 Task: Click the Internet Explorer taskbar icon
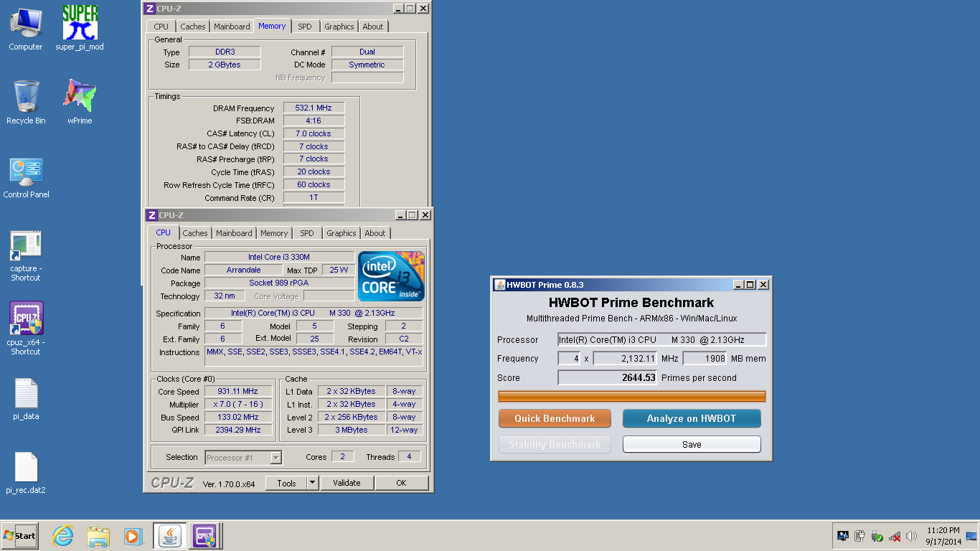coord(63,536)
